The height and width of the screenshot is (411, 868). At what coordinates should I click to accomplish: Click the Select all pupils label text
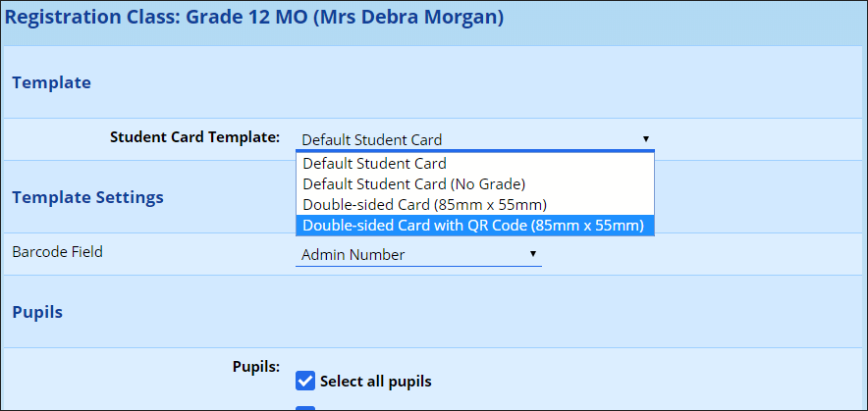pyautogui.click(x=375, y=382)
